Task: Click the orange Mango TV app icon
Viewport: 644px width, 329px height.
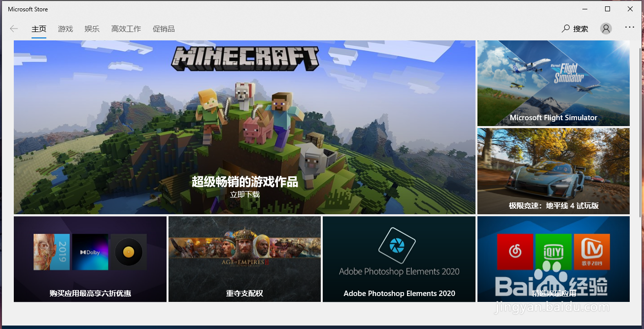Action: click(592, 252)
